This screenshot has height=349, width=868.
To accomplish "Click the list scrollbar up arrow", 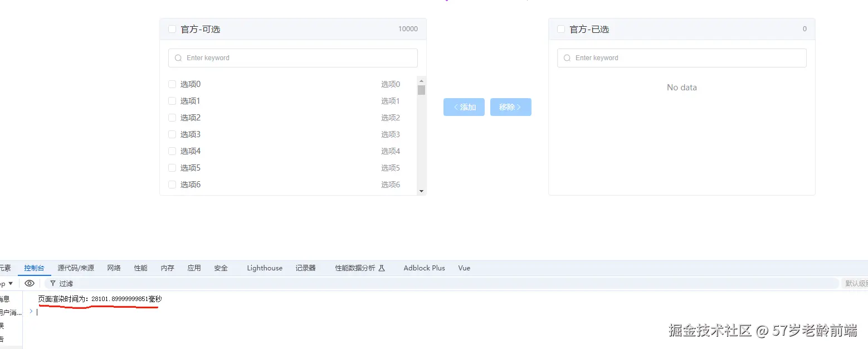I will tap(421, 81).
